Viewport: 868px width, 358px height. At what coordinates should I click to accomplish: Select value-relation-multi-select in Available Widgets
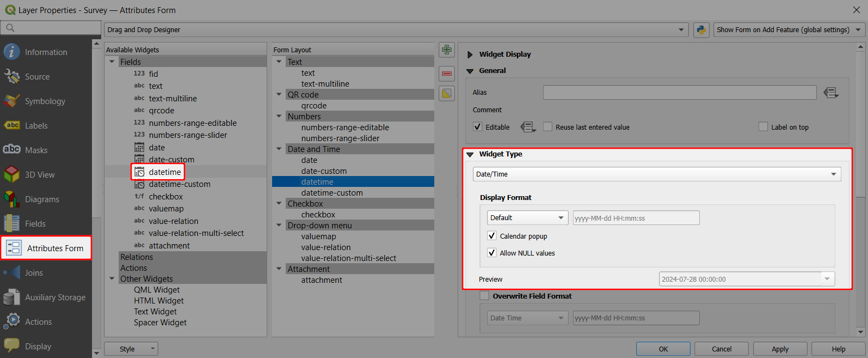point(196,233)
